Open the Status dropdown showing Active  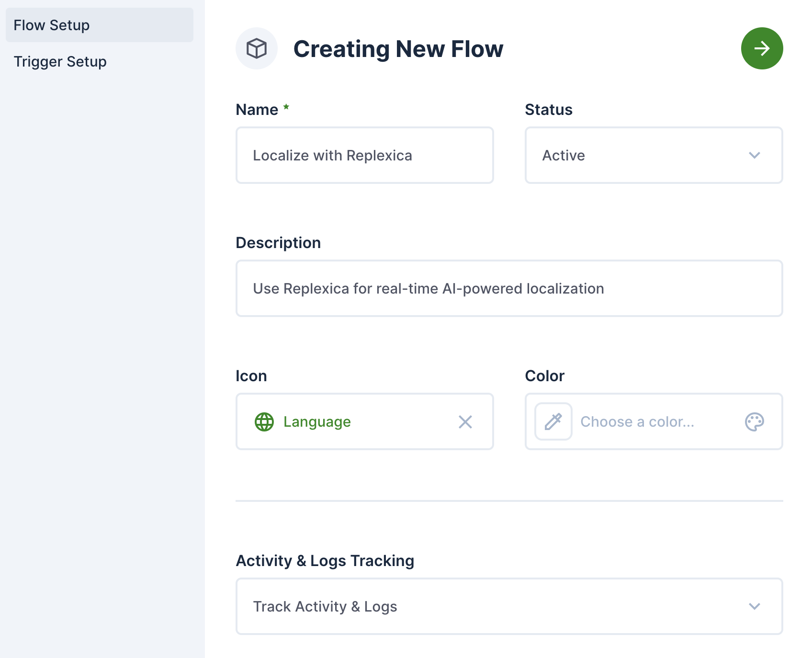coord(654,155)
